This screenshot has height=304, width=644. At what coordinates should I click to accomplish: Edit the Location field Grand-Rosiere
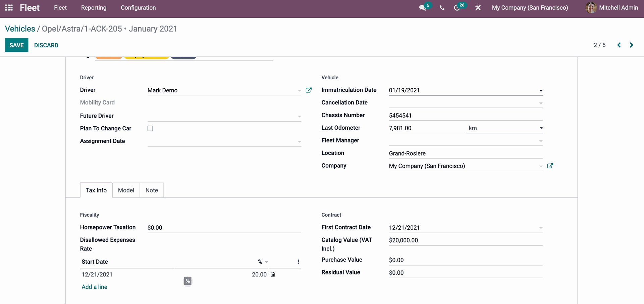[x=466, y=153]
